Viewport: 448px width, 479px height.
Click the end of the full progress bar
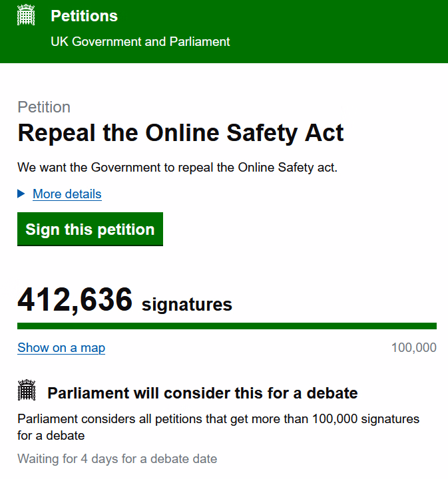click(x=434, y=326)
